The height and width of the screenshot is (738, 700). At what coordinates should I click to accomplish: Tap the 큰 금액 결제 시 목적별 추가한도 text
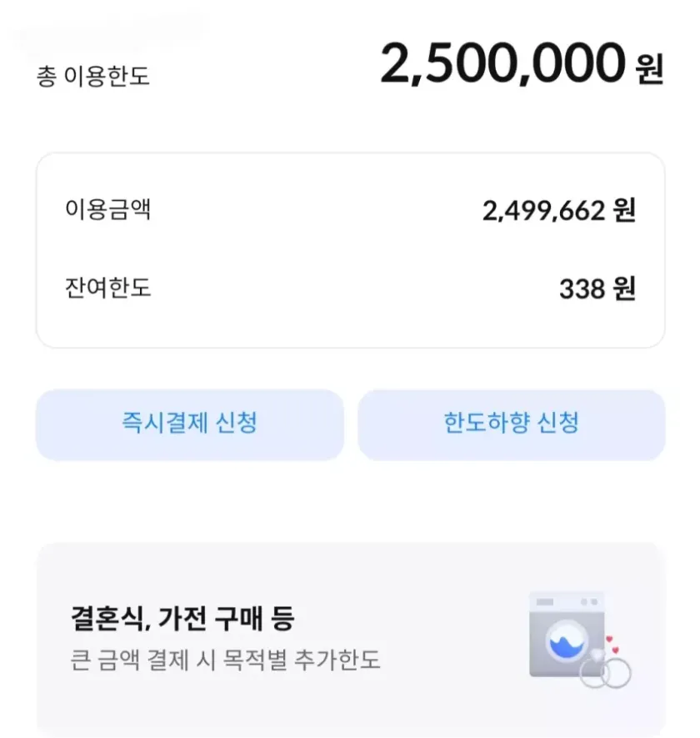[x=225, y=660]
